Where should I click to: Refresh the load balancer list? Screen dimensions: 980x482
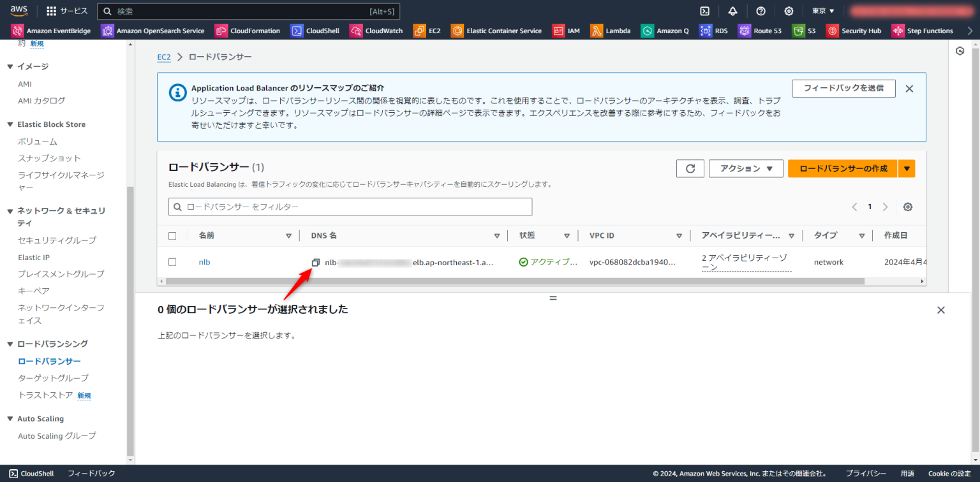pos(690,168)
